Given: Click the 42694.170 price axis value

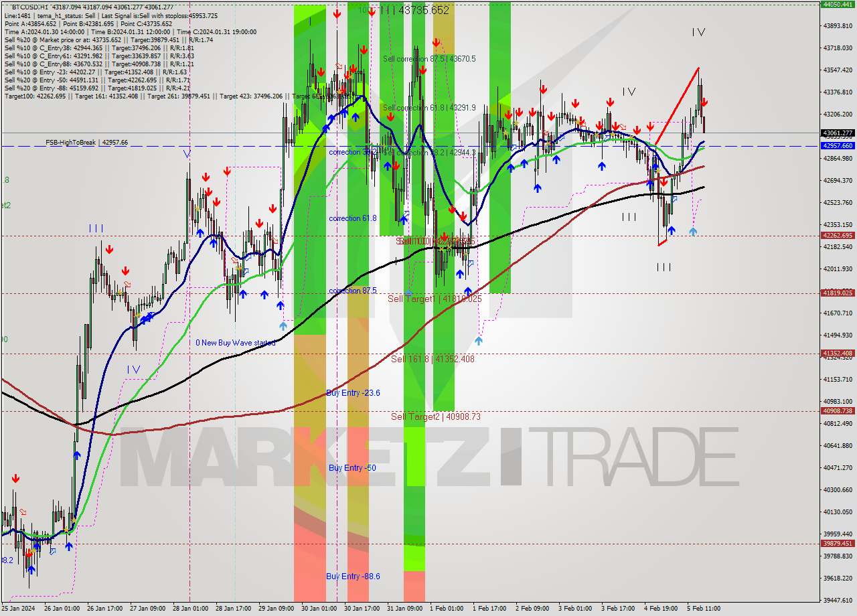Looking at the screenshot, I should [x=838, y=180].
